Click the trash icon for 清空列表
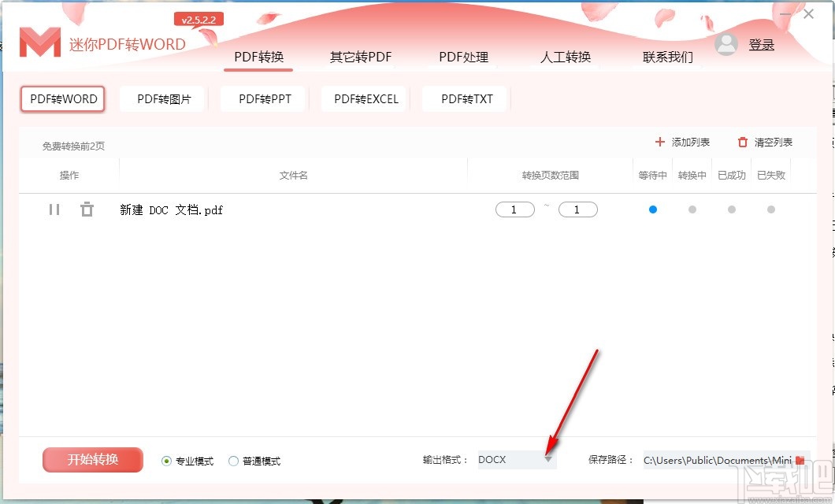This screenshot has height=504, width=835. 742,142
